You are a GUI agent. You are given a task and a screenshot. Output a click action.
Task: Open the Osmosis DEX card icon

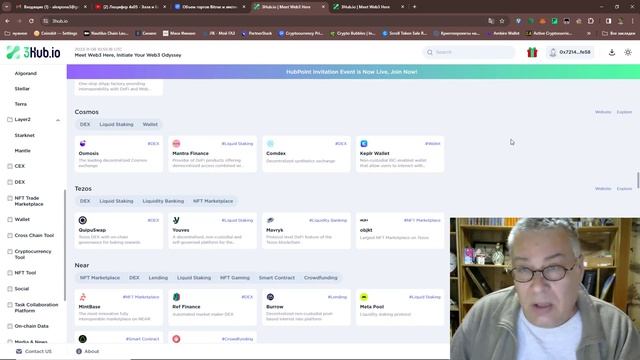coord(82,143)
